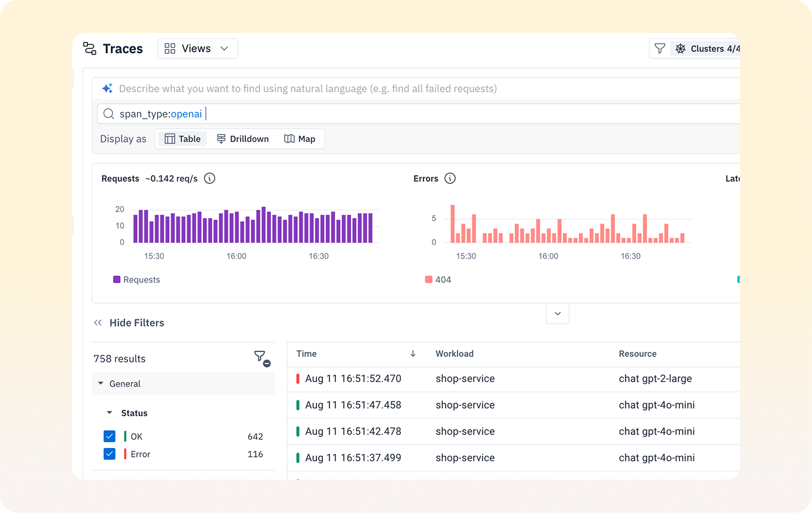Click the chat gpt-2-large resource cell
The width and height of the screenshot is (812, 513).
pyautogui.click(x=655, y=379)
